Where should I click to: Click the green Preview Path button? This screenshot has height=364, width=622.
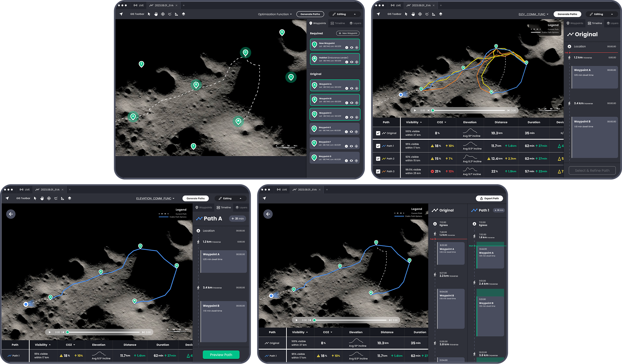(x=221, y=355)
